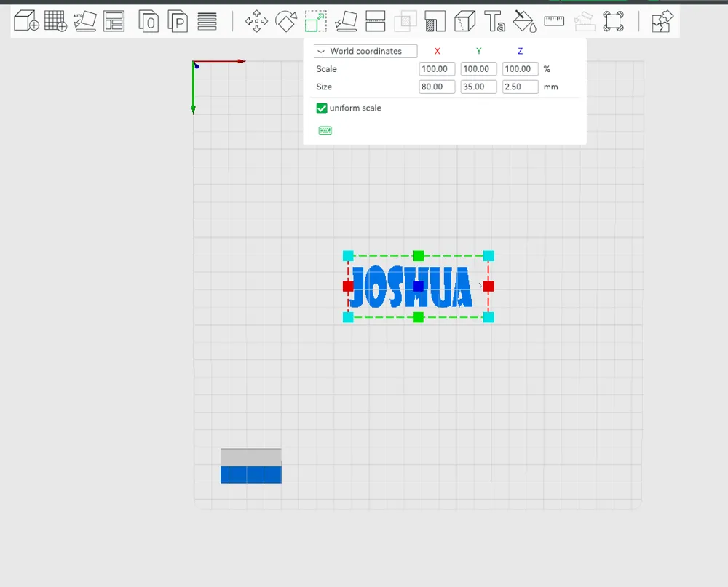Click the Copy toolbar icon
This screenshot has width=728, height=587.
(x=149, y=21)
